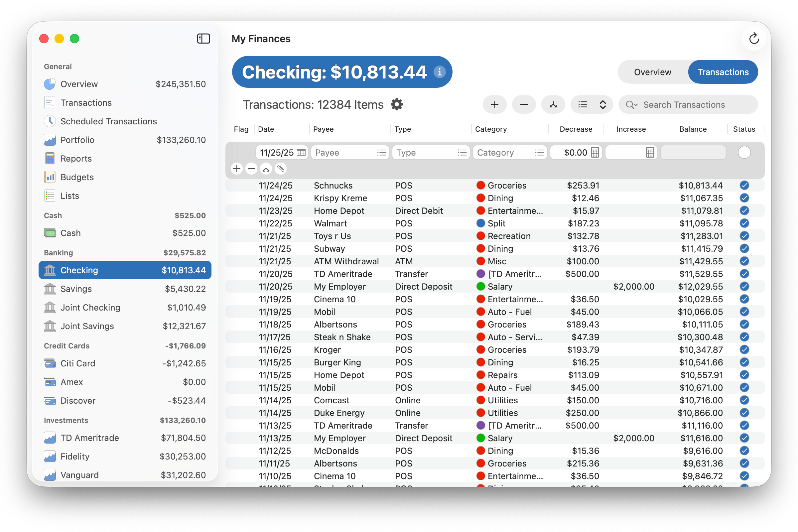
Task: Toggle the new transaction status circle
Action: coord(744,153)
